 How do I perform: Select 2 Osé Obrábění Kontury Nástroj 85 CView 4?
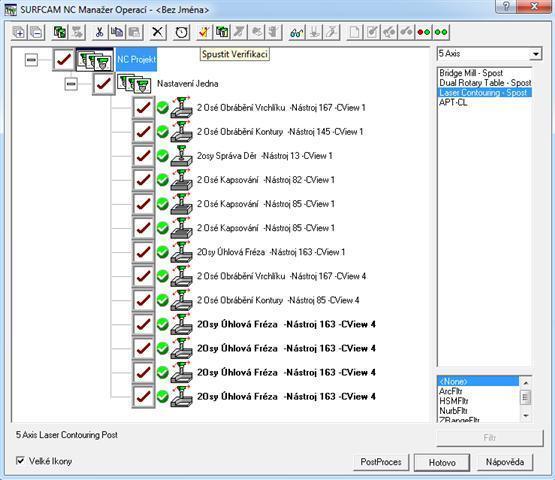click(x=278, y=300)
